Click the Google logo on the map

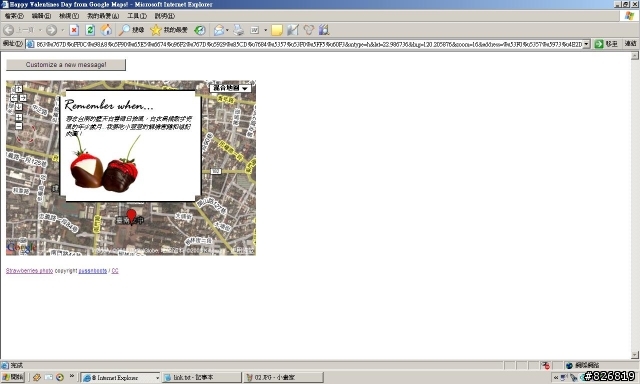(22, 247)
